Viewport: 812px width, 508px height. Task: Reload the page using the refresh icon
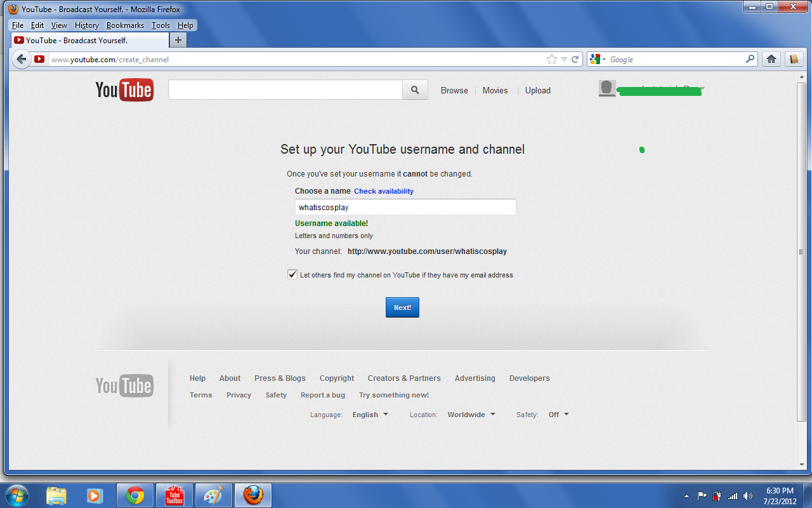(575, 59)
